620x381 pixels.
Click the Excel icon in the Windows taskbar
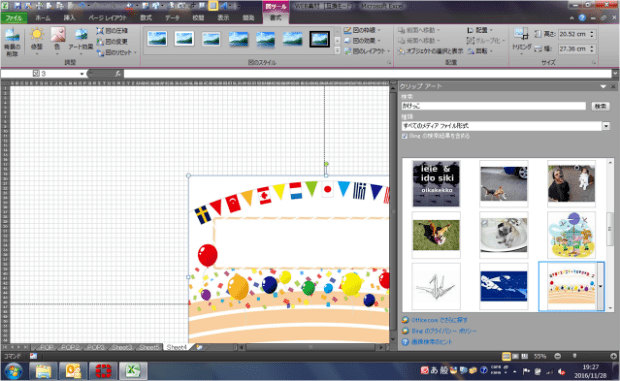(x=133, y=371)
